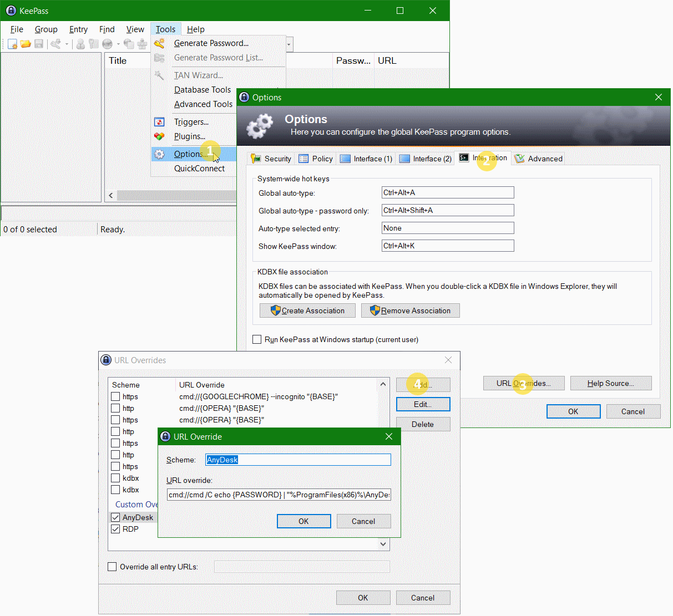
Task: Click the Open URL globe icon
Action: pos(107,44)
